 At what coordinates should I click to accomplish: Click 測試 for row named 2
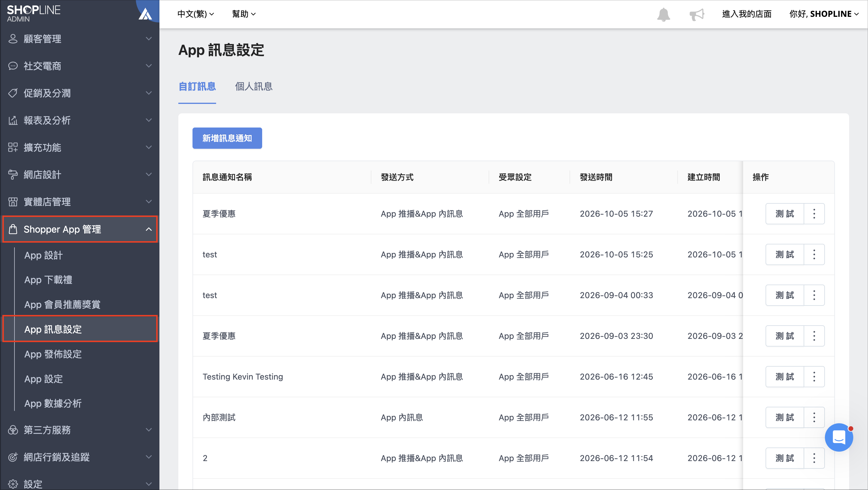pos(784,458)
